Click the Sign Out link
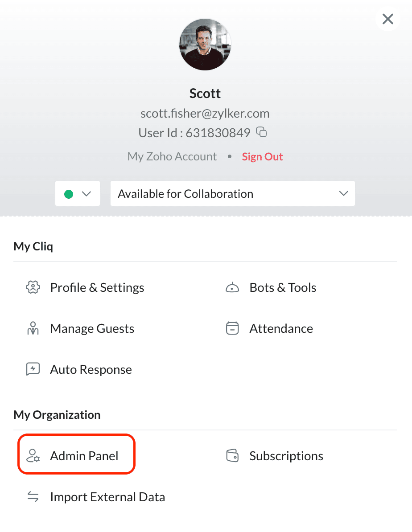Image resolution: width=412 pixels, height=532 pixels. pos(262,157)
